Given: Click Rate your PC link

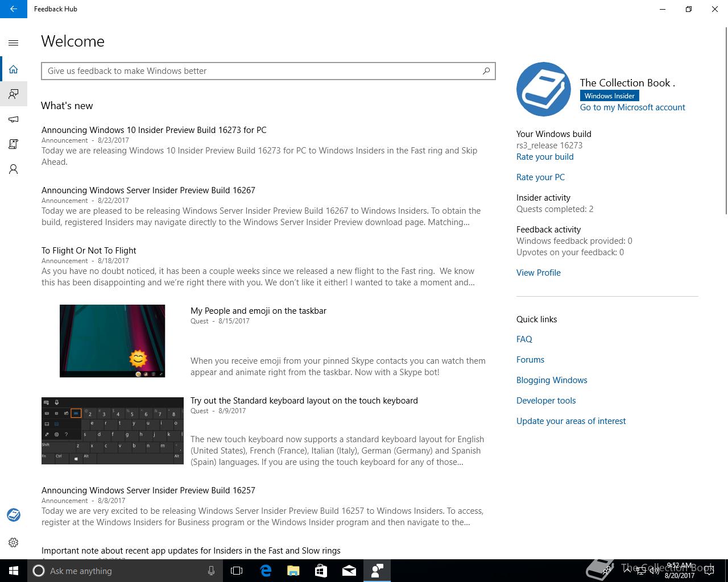Looking at the screenshot, I should click(540, 177).
